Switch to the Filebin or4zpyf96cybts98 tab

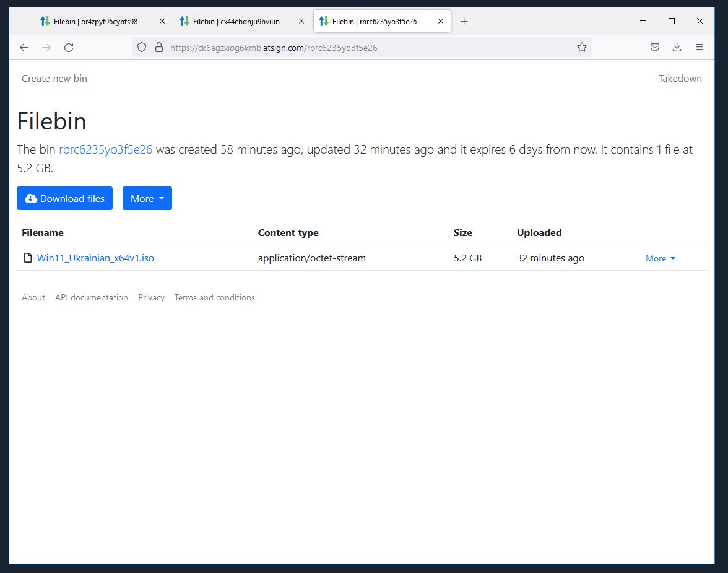point(103,22)
